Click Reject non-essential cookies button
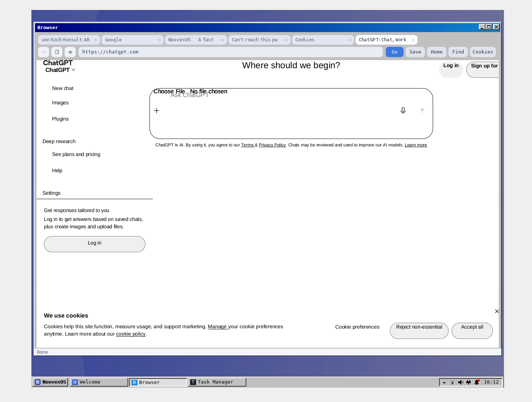Screen dimensions: 532x402 (419, 330)
